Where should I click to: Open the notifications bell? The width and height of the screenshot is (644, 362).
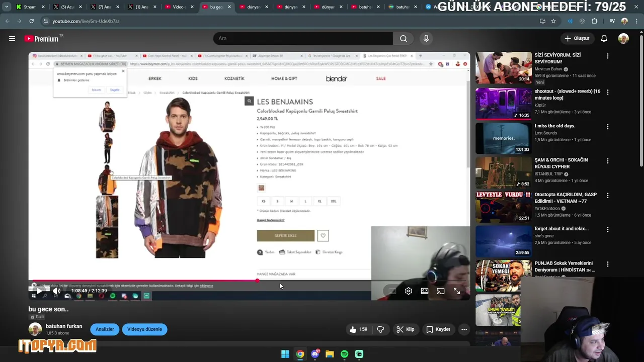[604, 39]
